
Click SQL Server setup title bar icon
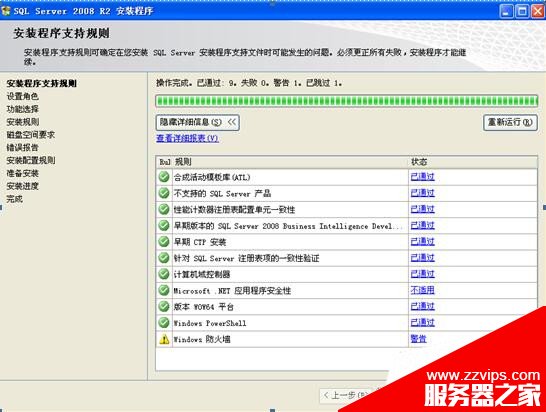6,11
